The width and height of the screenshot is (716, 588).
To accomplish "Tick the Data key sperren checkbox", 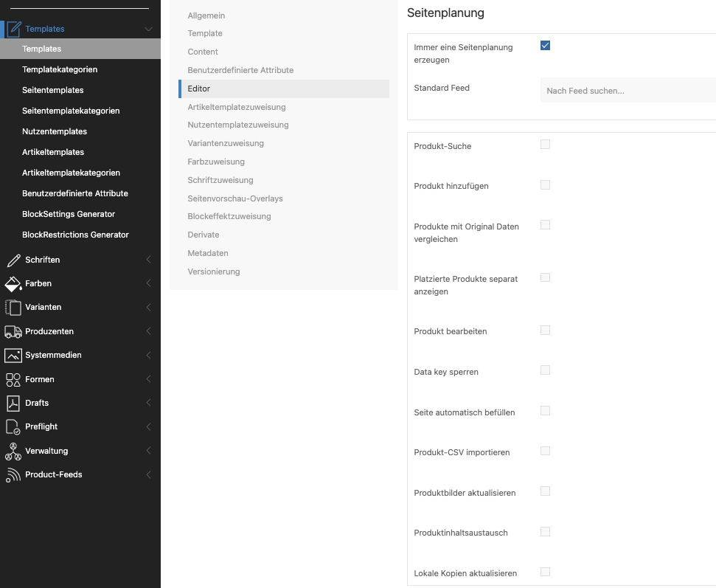I will (546, 370).
